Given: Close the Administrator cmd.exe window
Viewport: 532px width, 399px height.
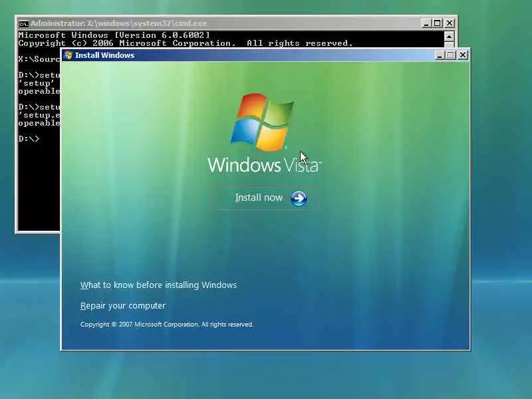Looking at the screenshot, I should click(x=450, y=23).
